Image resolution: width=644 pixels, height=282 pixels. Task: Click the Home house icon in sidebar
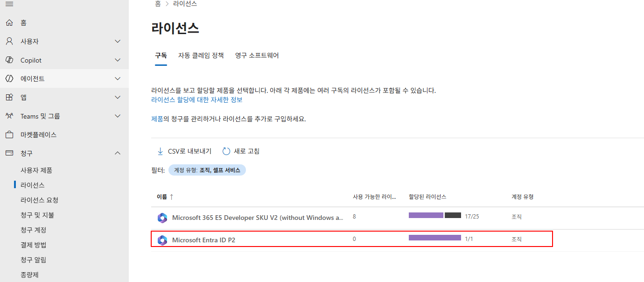tap(9, 23)
